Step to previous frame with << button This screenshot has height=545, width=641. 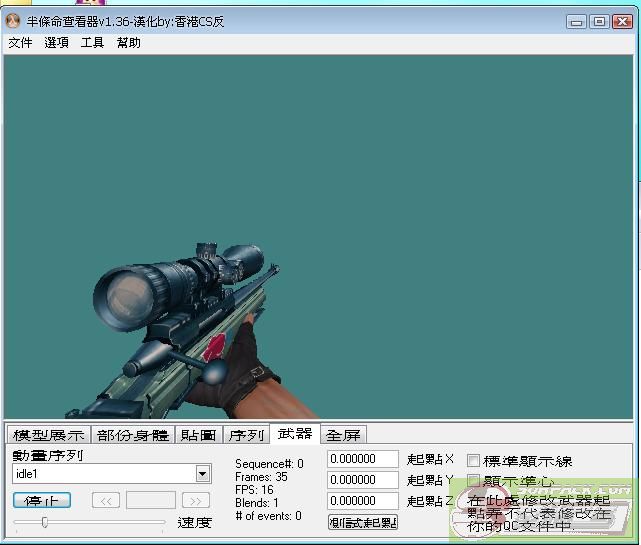(x=107, y=500)
